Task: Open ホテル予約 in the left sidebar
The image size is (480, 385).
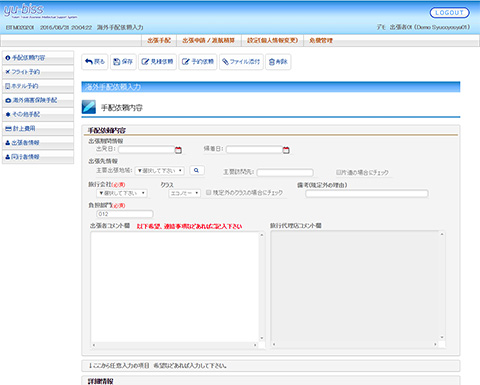Action: click(x=38, y=86)
